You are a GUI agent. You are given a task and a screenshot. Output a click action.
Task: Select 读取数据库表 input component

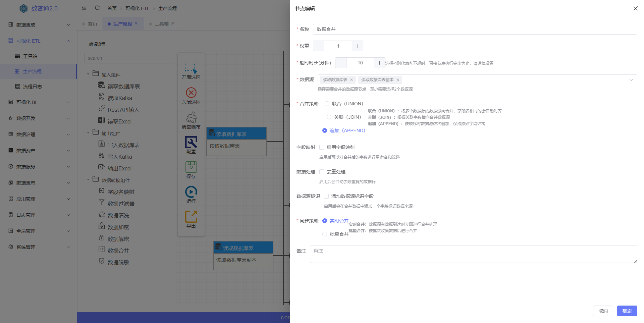(x=123, y=86)
